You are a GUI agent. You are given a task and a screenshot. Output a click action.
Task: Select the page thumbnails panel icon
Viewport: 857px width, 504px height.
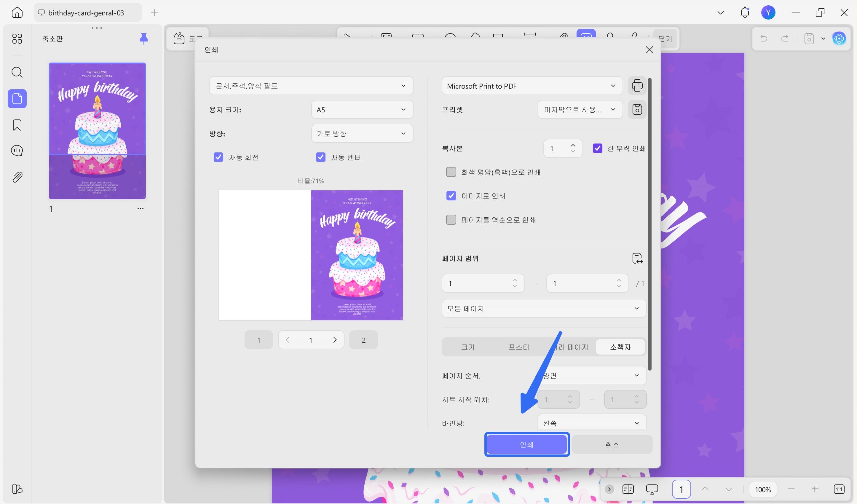click(17, 99)
